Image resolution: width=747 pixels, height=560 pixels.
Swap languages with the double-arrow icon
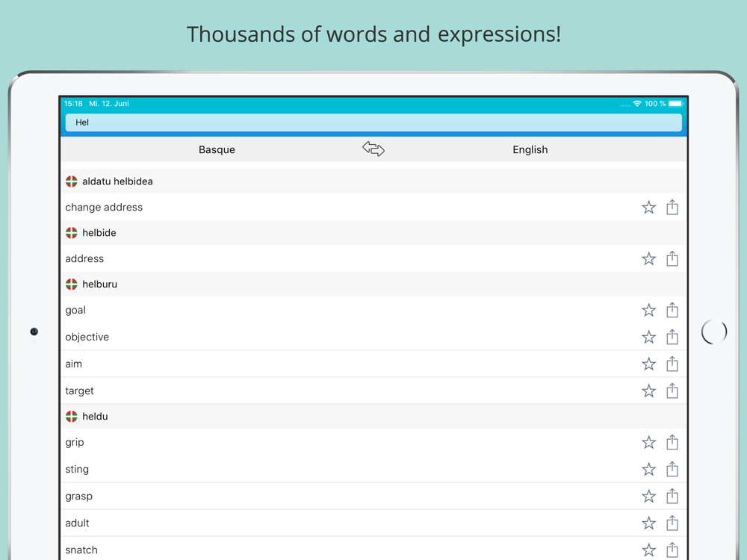(x=373, y=149)
